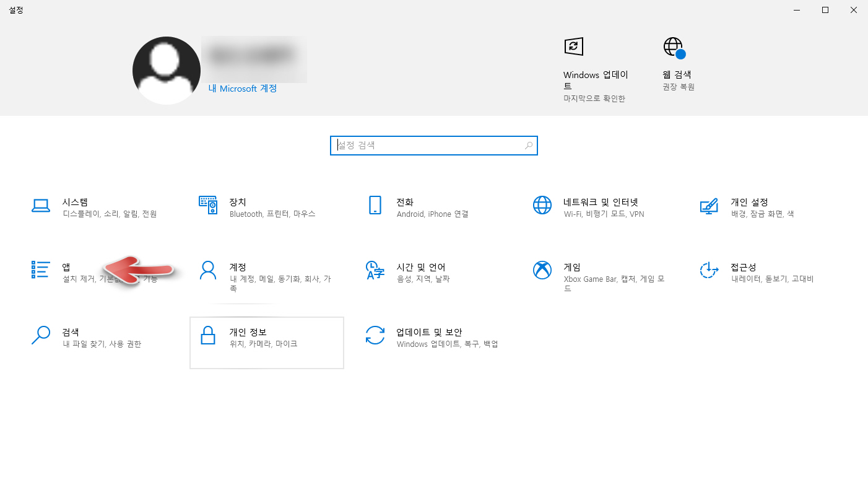The image size is (868, 477).
Task: Open the 앱 list icon
Action: pyautogui.click(x=40, y=269)
